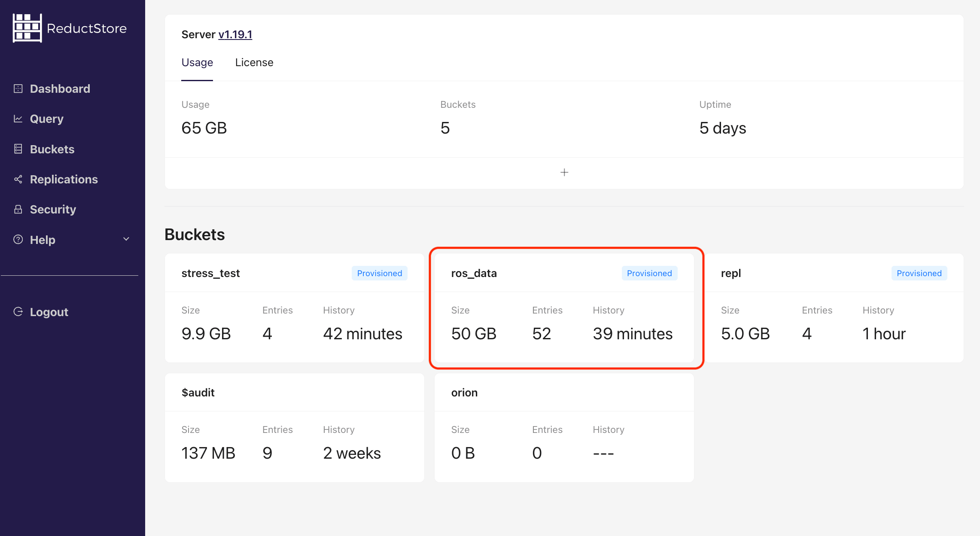Click the Logout arrow icon
Screen dimensions: 980x536
[x=18, y=311]
